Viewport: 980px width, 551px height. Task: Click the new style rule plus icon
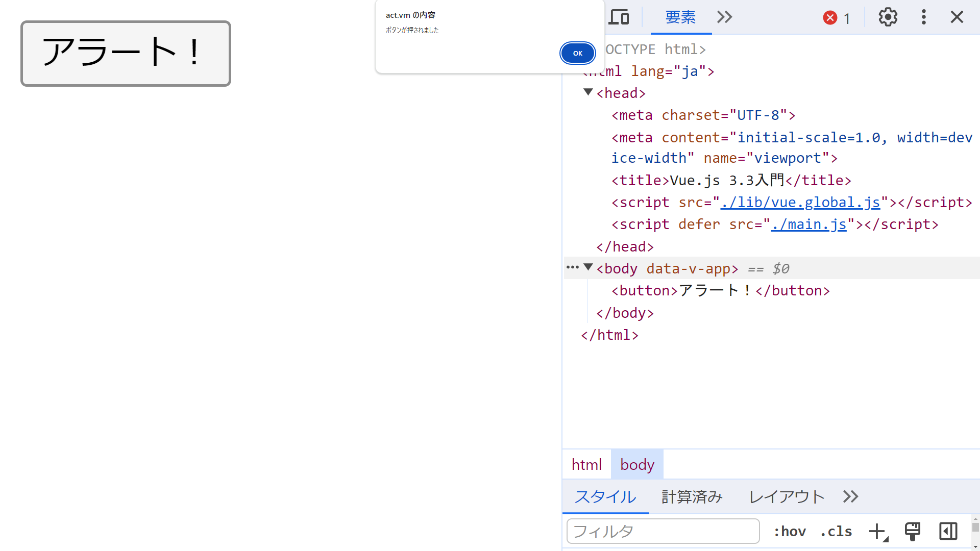coord(877,531)
